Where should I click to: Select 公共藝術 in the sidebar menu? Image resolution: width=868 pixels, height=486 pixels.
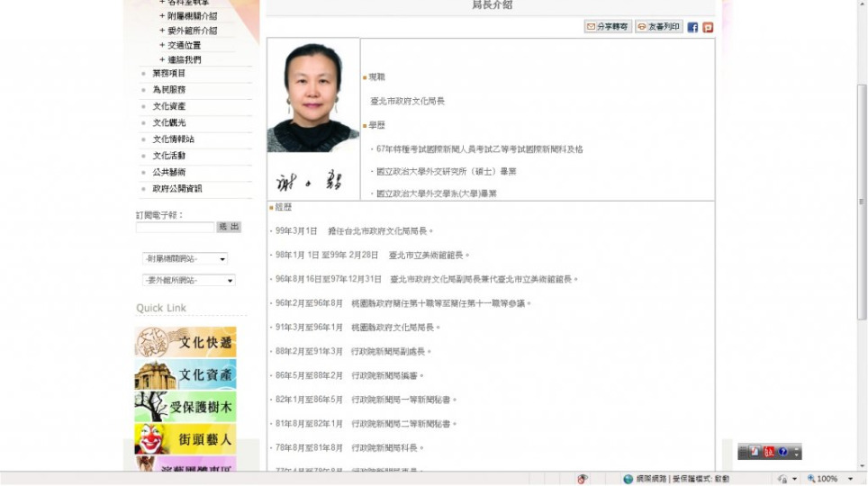[x=169, y=172]
